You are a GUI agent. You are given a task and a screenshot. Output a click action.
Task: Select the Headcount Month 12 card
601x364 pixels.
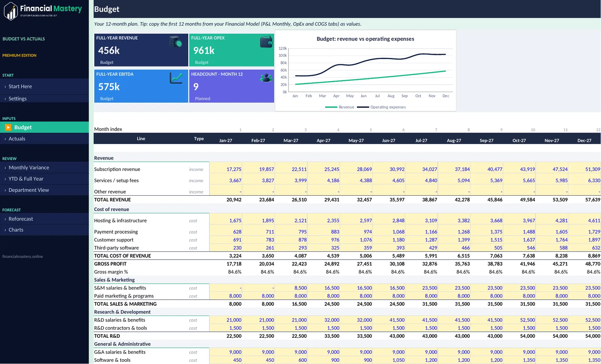232,86
